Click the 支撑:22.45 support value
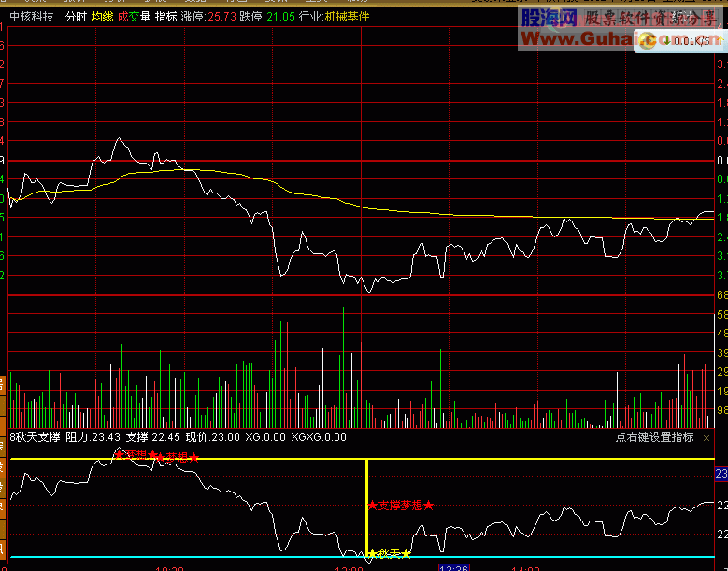Screen dimensions: 728x571 pyautogui.click(x=153, y=437)
